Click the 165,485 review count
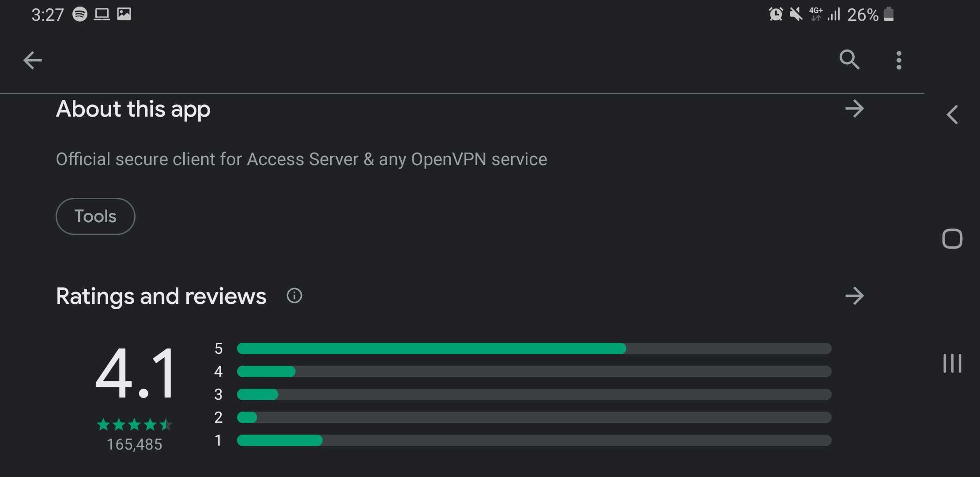Screen dimensions: 980x477 [x=135, y=444]
